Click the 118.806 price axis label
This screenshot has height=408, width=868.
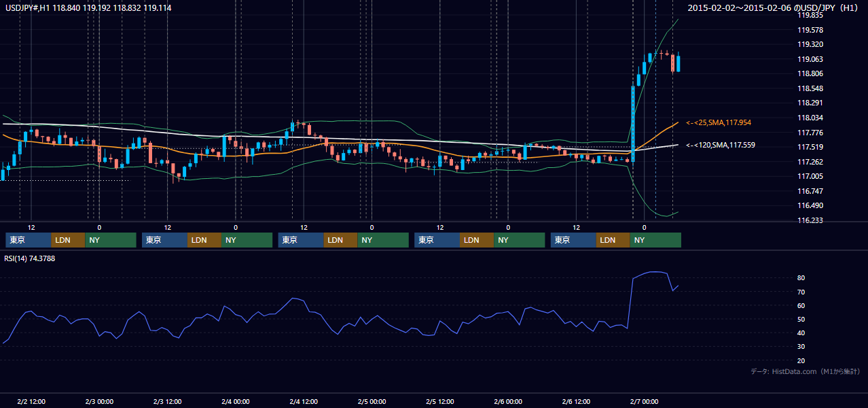pos(810,73)
